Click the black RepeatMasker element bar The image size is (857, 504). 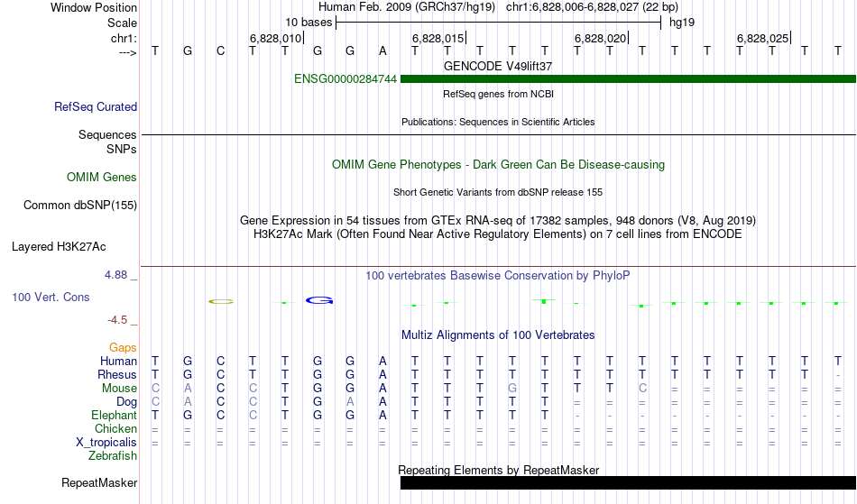628,482
